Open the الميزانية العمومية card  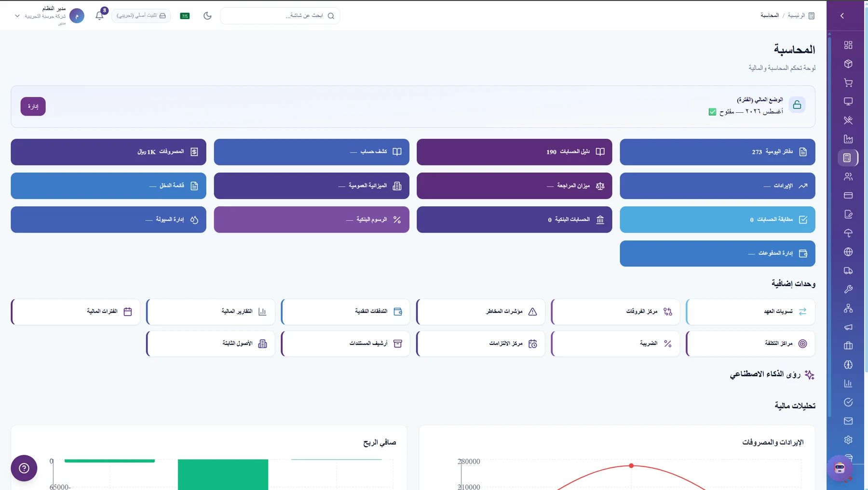tap(312, 185)
